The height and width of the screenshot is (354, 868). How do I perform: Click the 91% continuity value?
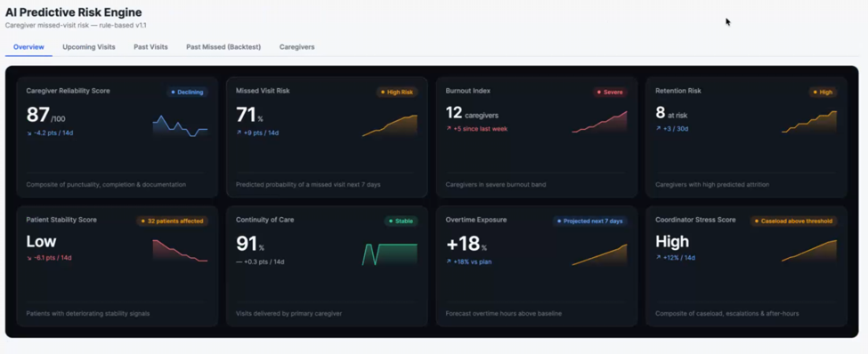249,244
